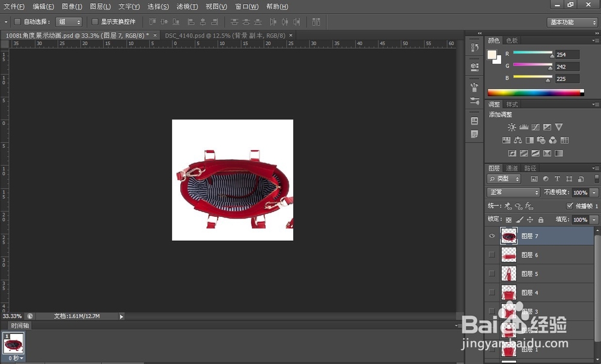Switch to the 色板 tab
The height and width of the screenshot is (364, 601).
tap(511, 40)
